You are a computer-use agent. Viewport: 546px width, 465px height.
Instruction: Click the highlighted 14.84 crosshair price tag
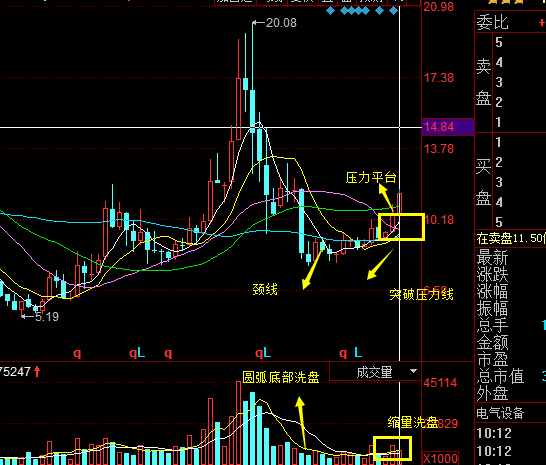(x=448, y=127)
